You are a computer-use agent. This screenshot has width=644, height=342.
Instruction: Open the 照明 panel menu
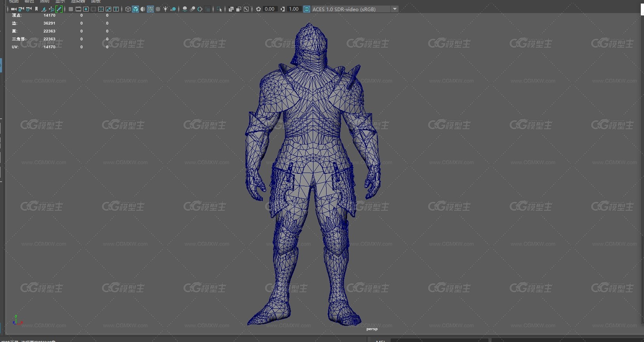(x=45, y=2)
